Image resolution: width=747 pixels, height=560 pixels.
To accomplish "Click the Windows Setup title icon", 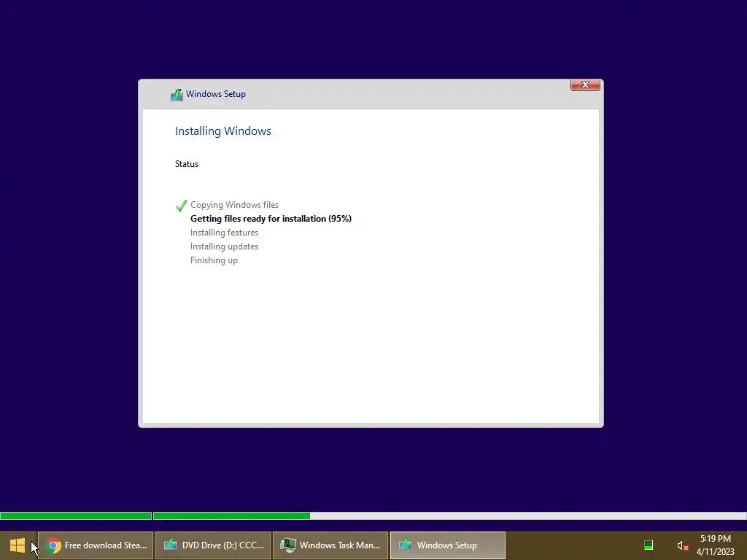I will point(177,95).
